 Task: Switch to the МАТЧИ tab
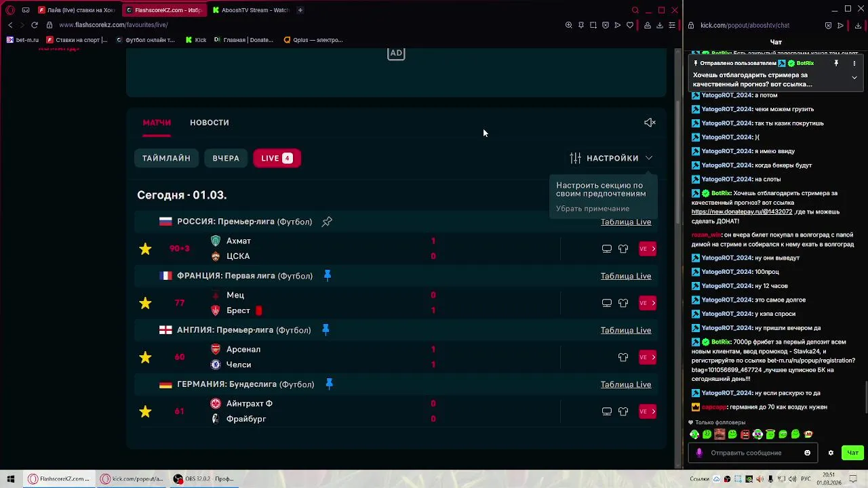click(x=157, y=123)
